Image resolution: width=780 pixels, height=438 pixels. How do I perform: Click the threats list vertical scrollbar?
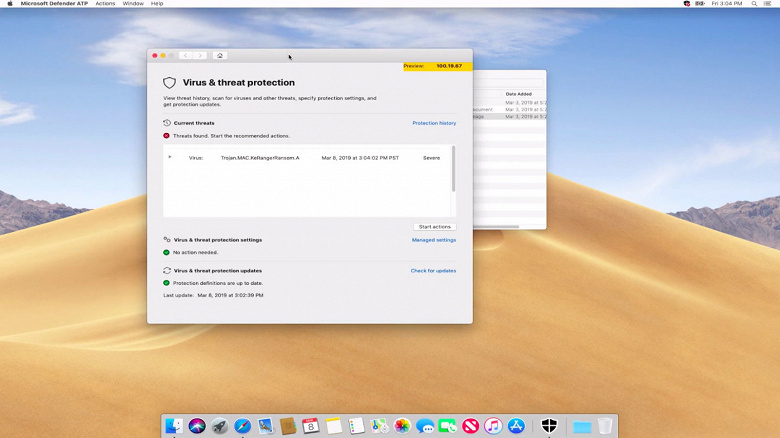[x=453, y=169]
